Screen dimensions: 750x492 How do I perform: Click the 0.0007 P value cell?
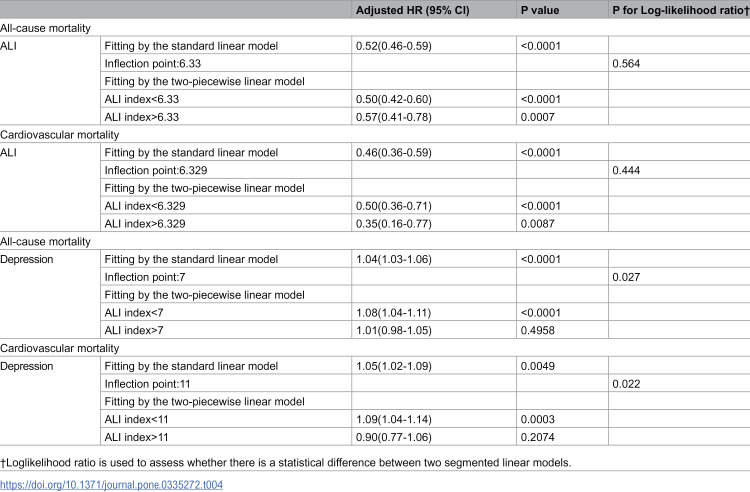pos(538,117)
